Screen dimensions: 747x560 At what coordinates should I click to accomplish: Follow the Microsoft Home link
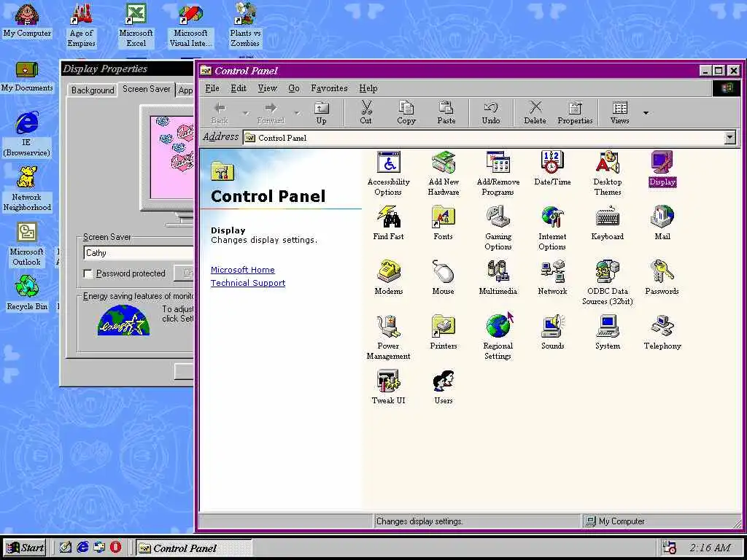pyautogui.click(x=242, y=270)
